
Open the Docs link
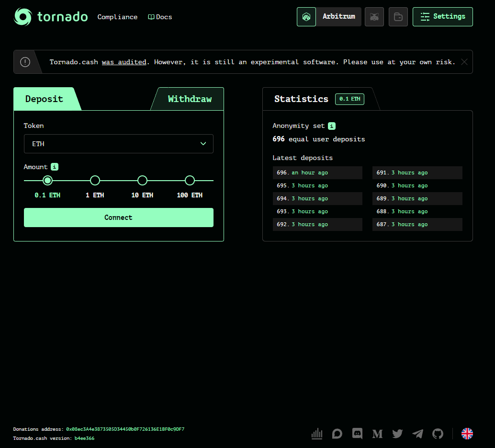pos(160,17)
